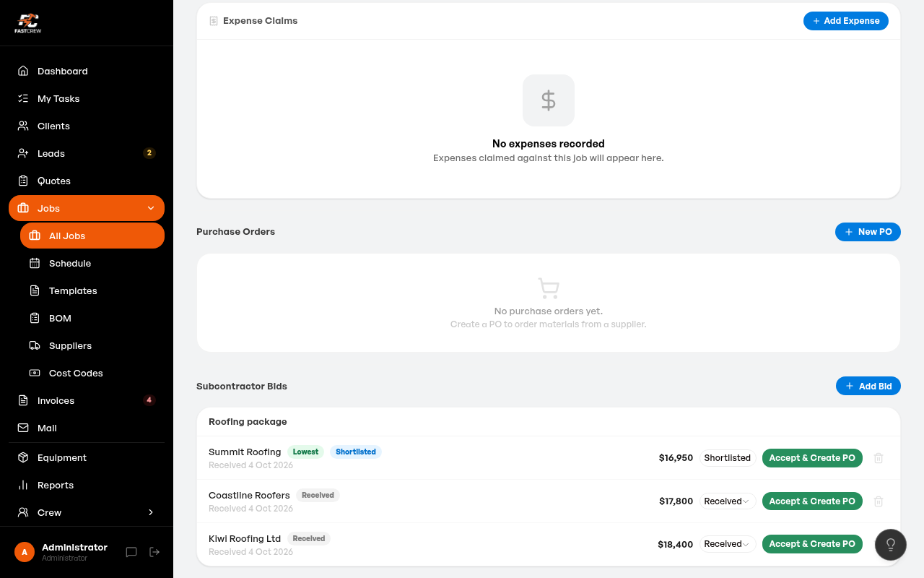The image size is (924, 578).
Task: Open the chat message icon beside Administrator
Action: pos(131,552)
